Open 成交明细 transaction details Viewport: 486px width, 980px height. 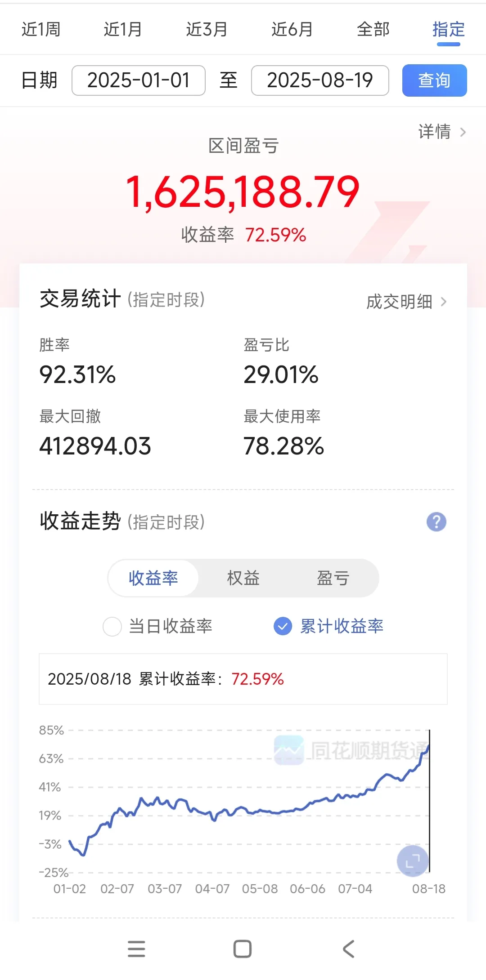(x=406, y=302)
